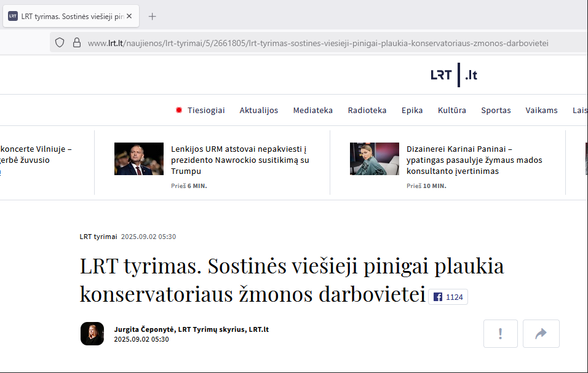Viewport: 588px width, 373px height.
Task: Click the Facebook share count 1124 button
Action: (448, 297)
